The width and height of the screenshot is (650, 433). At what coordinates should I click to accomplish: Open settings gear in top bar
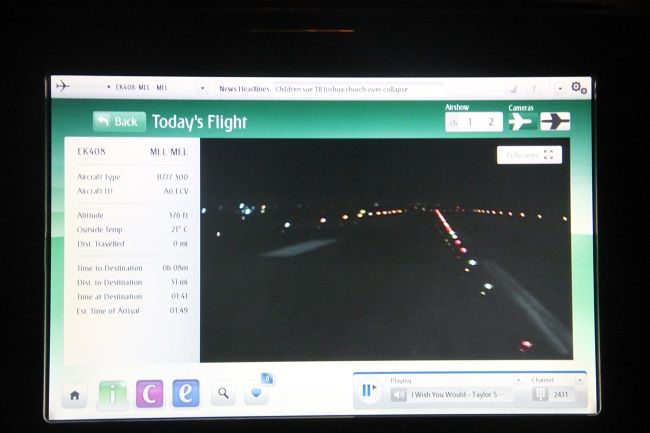(x=578, y=88)
